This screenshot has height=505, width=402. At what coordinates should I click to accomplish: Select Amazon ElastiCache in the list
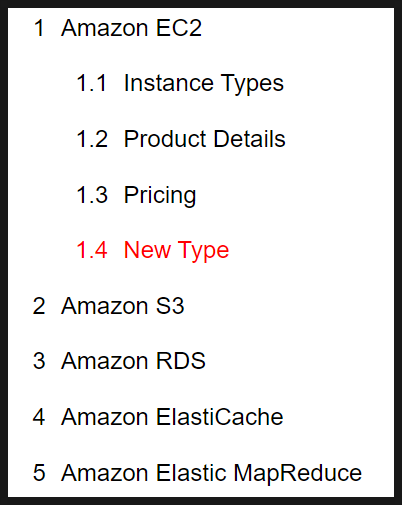pos(172,417)
